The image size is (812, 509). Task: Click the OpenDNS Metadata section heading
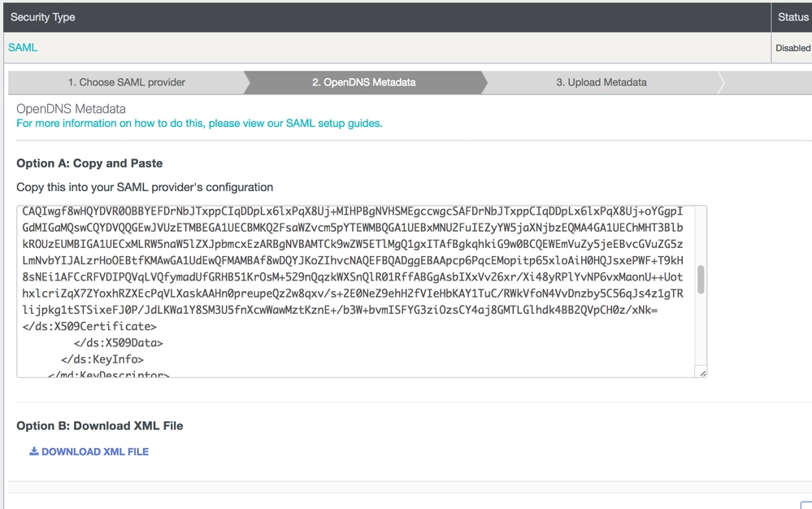[x=71, y=108]
